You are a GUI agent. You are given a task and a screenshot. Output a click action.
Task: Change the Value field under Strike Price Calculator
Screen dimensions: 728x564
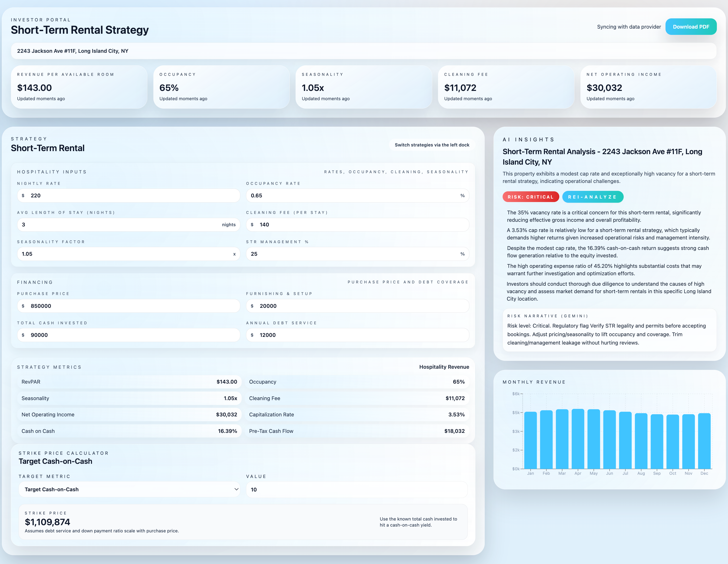356,489
